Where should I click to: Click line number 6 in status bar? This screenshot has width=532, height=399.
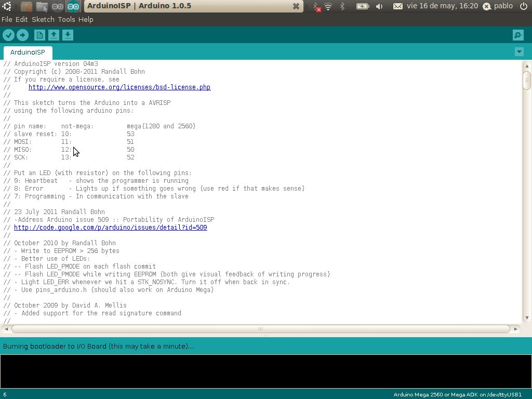tap(5, 395)
